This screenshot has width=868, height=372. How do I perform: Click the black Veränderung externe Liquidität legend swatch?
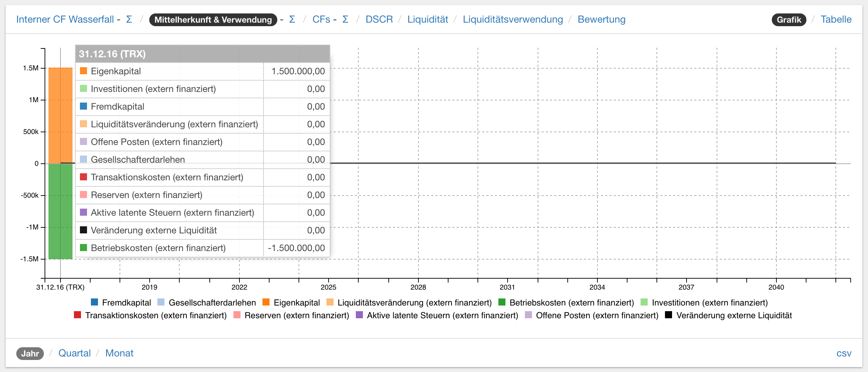point(669,315)
